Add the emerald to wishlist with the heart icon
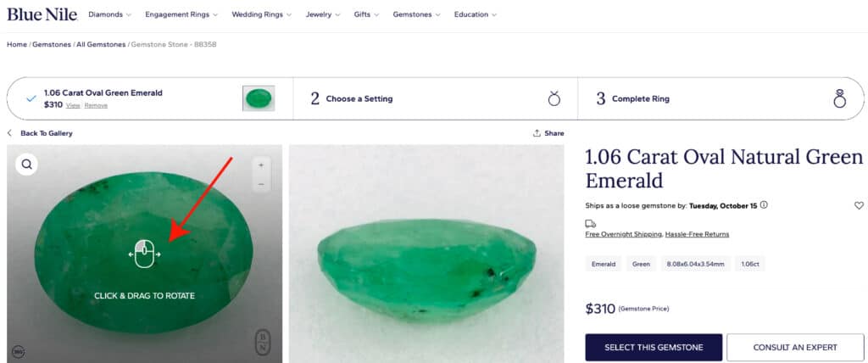 click(x=859, y=205)
